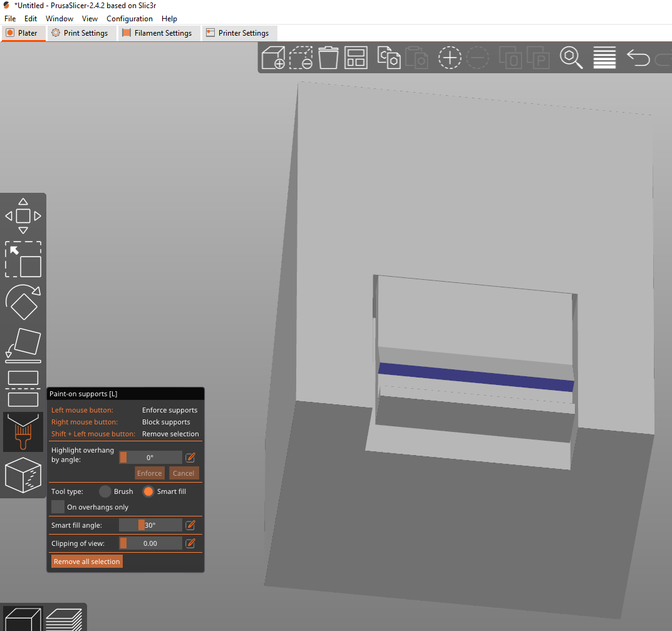The width and height of the screenshot is (672, 631).
Task: Open the File menu
Action: pos(10,18)
